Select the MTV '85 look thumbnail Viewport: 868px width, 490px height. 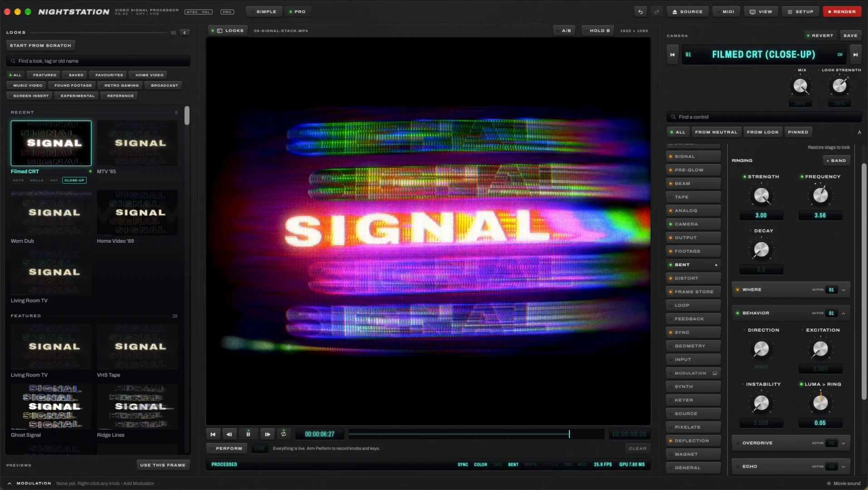(137, 143)
